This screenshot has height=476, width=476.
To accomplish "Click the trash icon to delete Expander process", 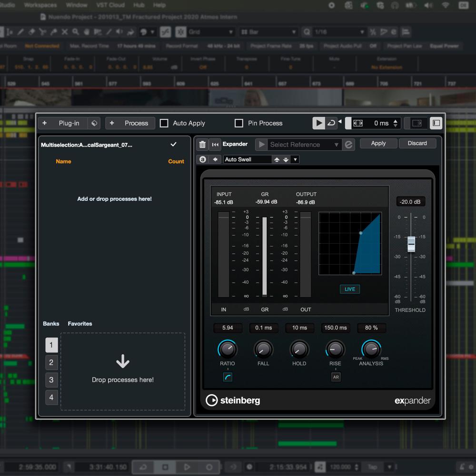I will tap(202, 145).
